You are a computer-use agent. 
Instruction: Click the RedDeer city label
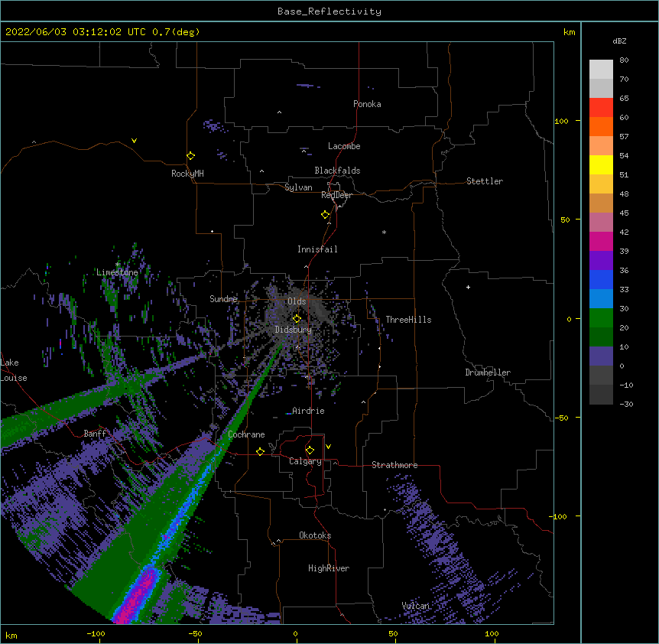click(x=336, y=195)
